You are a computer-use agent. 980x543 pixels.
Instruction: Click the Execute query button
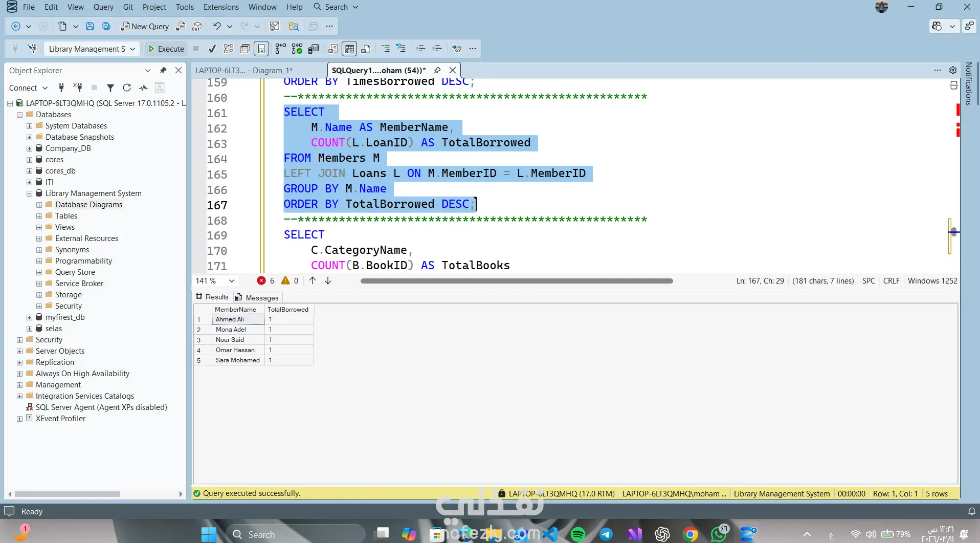(166, 49)
